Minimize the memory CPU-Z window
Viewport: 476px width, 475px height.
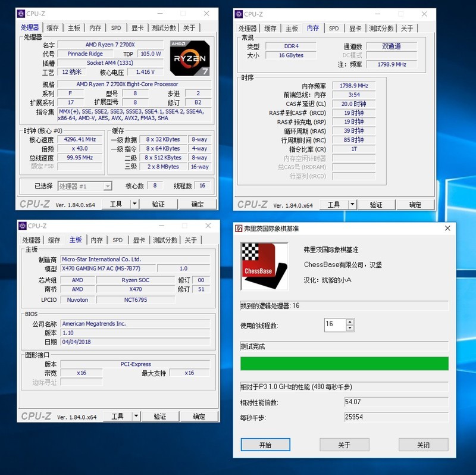click(x=378, y=14)
